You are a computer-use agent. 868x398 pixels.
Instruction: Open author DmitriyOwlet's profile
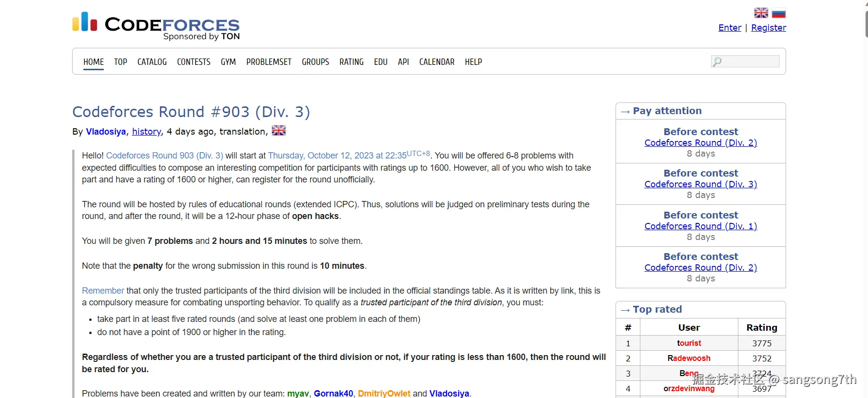[384, 393]
